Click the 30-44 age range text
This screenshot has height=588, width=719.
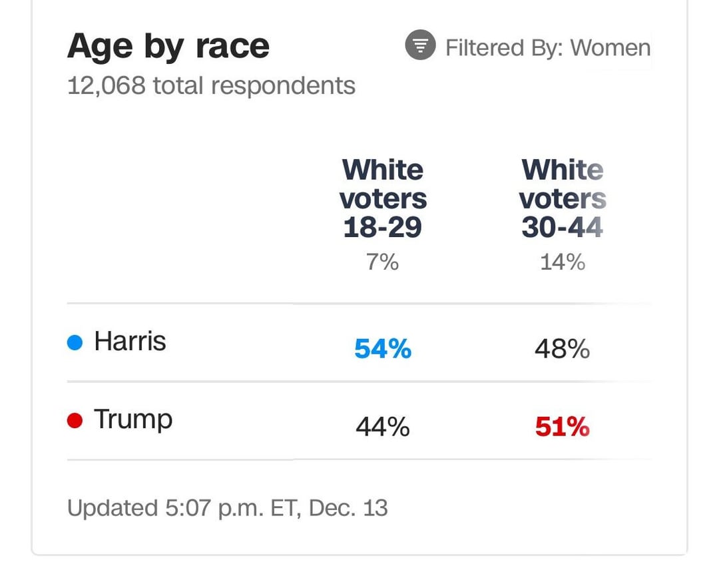[x=562, y=227]
